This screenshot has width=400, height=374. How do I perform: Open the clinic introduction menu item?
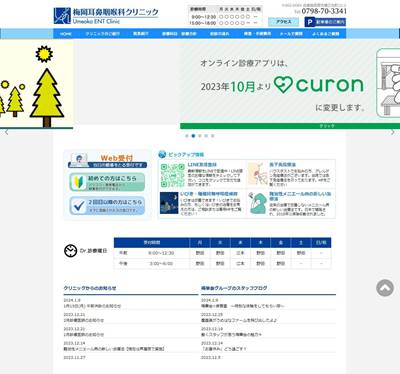click(x=102, y=34)
